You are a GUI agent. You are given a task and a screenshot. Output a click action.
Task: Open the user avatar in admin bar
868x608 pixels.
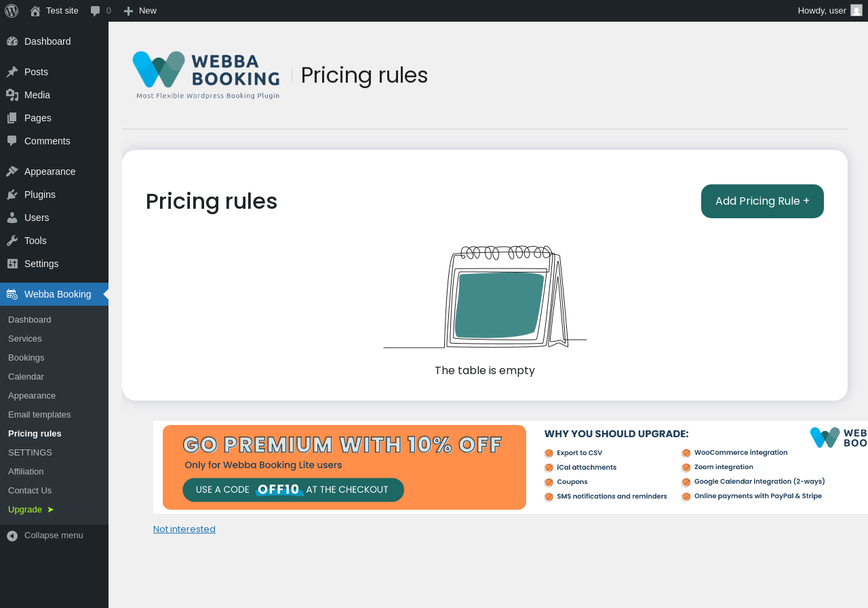pos(856,10)
